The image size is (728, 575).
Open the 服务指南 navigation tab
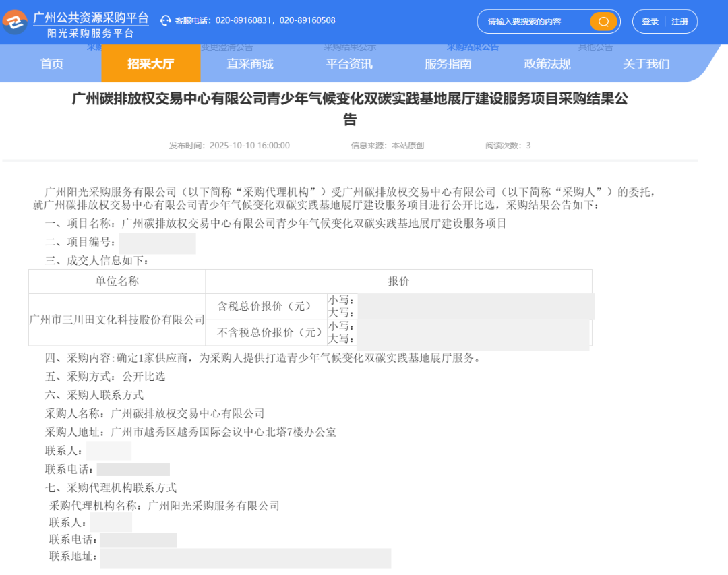click(x=448, y=64)
